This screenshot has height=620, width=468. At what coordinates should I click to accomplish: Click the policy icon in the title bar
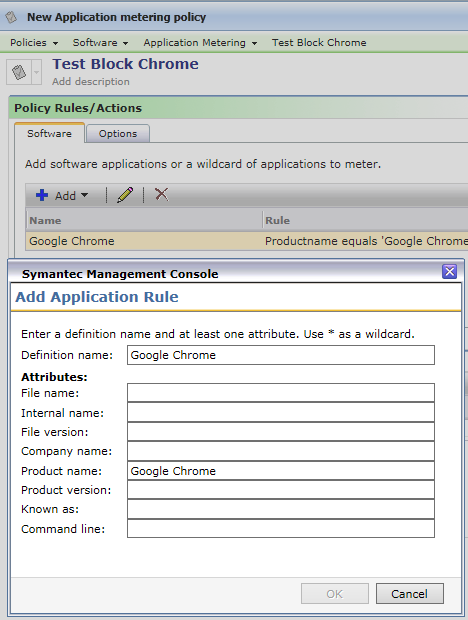point(11,17)
